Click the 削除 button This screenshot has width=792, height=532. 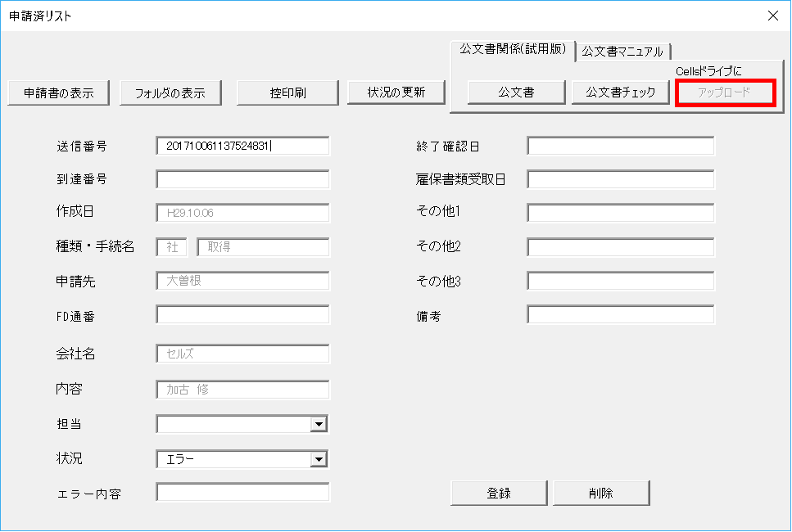click(601, 493)
